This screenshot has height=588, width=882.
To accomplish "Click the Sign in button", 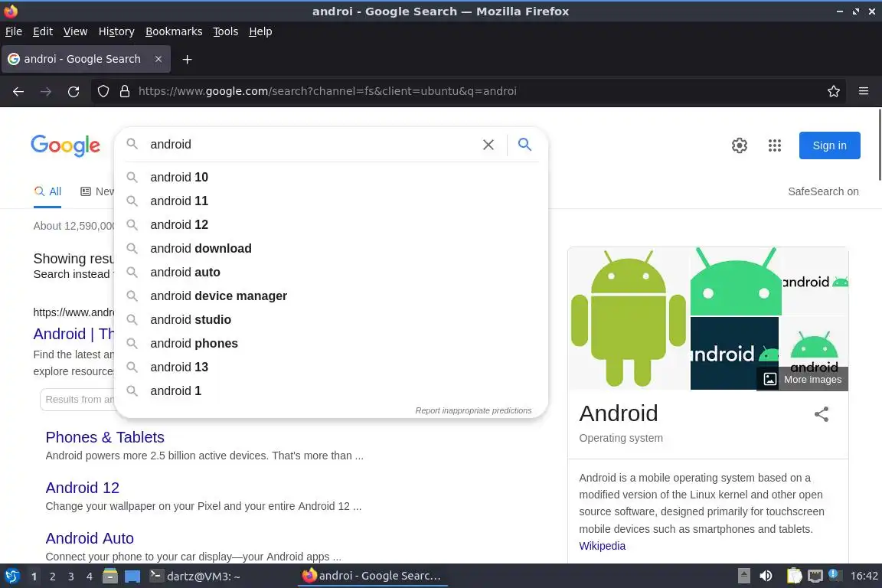I will pyautogui.click(x=829, y=145).
